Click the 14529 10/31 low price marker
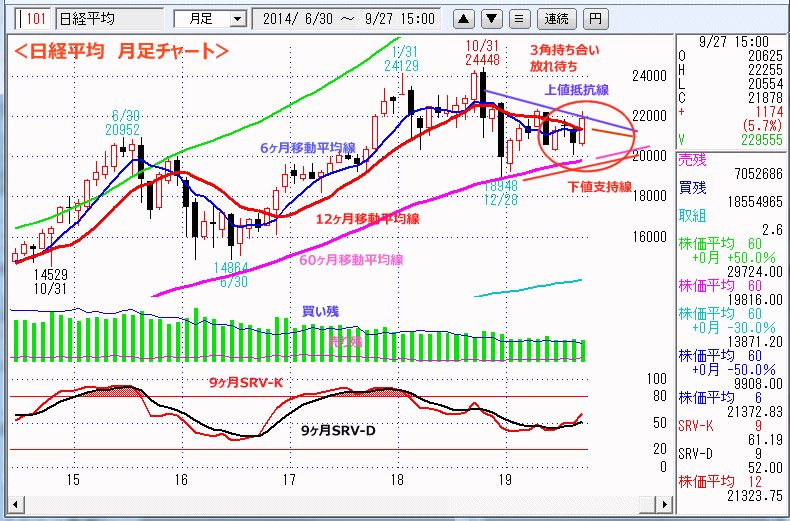 point(49,280)
